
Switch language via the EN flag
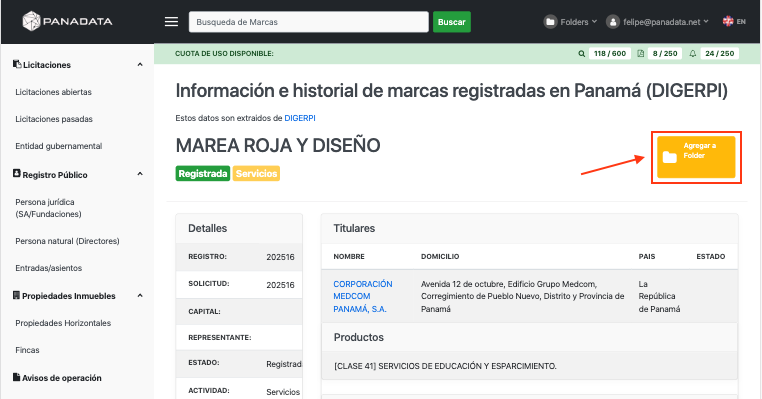734,21
